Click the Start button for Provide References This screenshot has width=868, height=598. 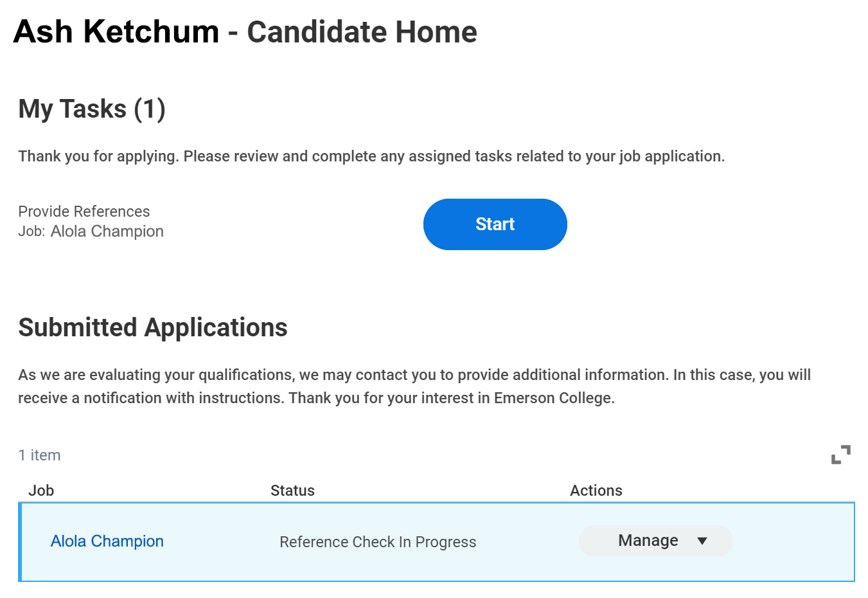point(495,224)
